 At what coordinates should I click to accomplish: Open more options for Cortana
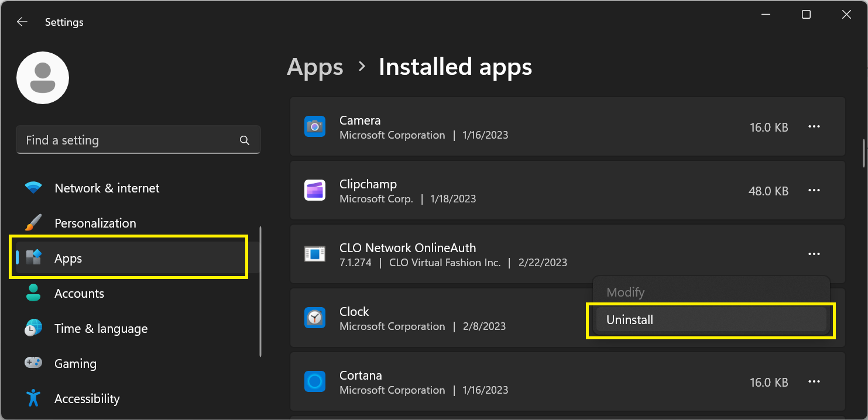click(814, 381)
